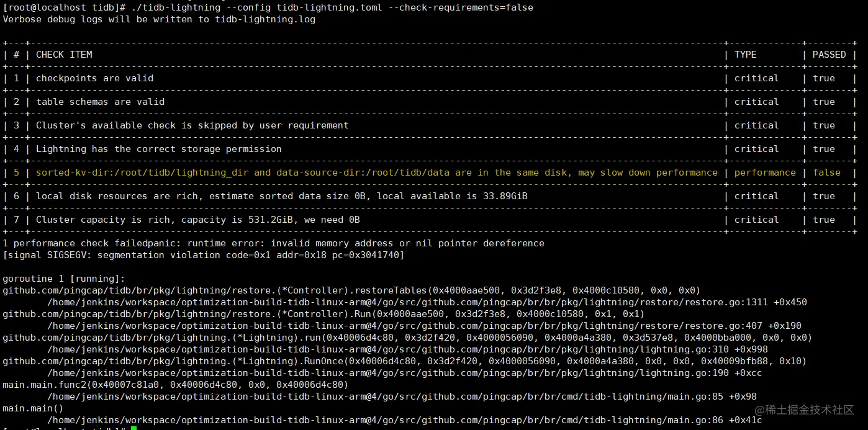Click the (*Controller).restoreTables stack frame line
The image size is (868, 430).
point(351,290)
